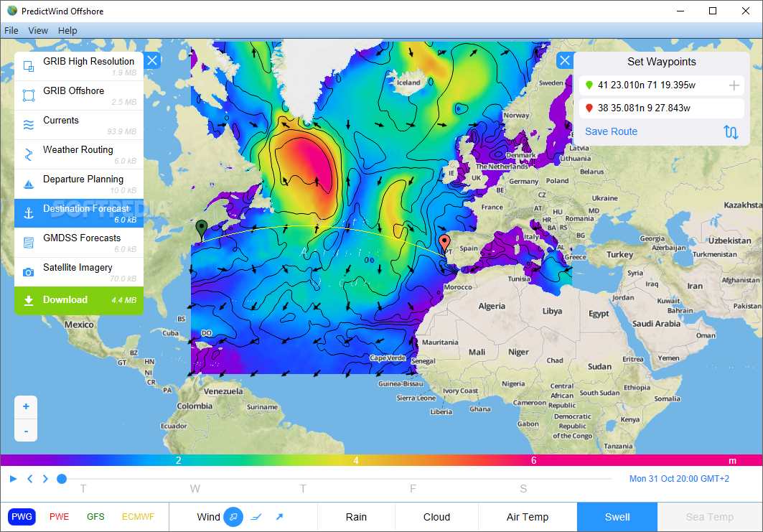
Task: Show the Wind layer
Action: 208,517
